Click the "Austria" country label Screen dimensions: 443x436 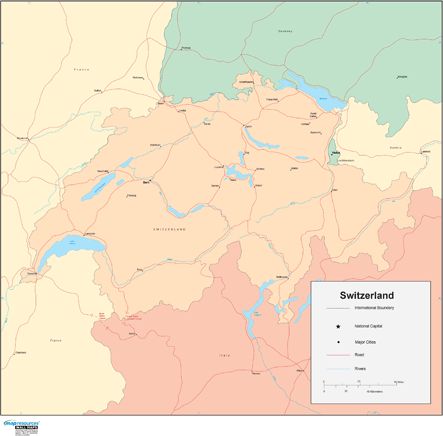click(396, 148)
